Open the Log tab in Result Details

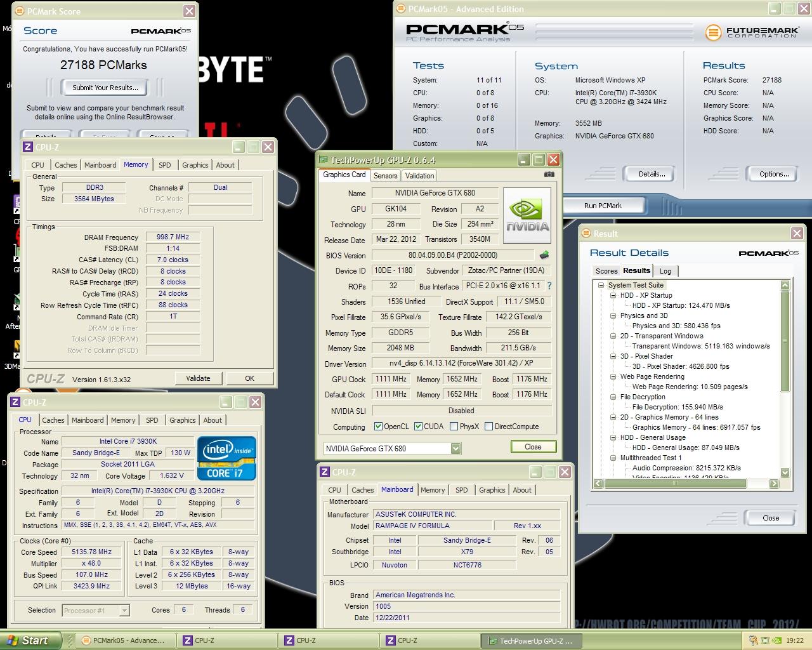[x=665, y=271]
